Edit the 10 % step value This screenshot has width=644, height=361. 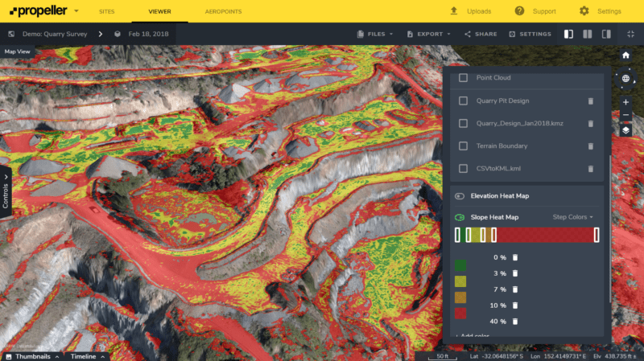pyautogui.click(x=497, y=306)
